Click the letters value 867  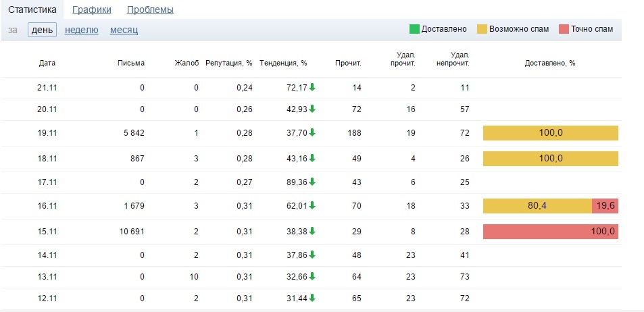pyautogui.click(x=138, y=159)
